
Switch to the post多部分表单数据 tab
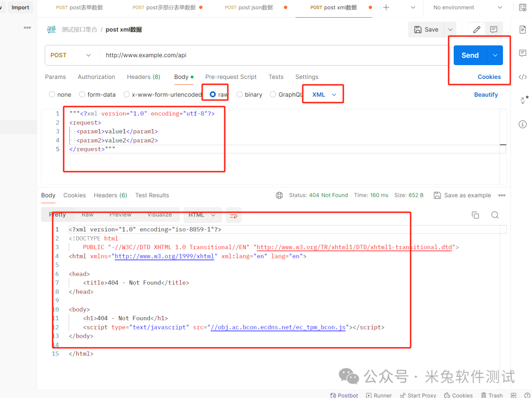click(x=164, y=7)
